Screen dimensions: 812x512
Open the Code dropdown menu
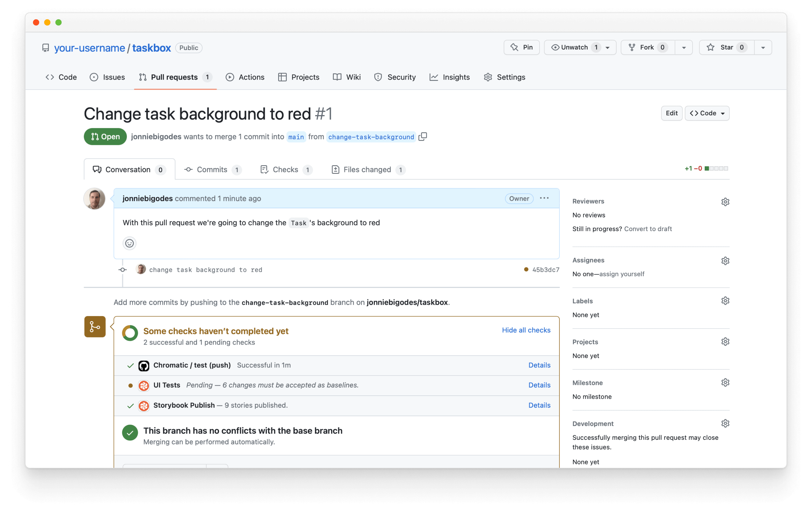pos(707,113)
